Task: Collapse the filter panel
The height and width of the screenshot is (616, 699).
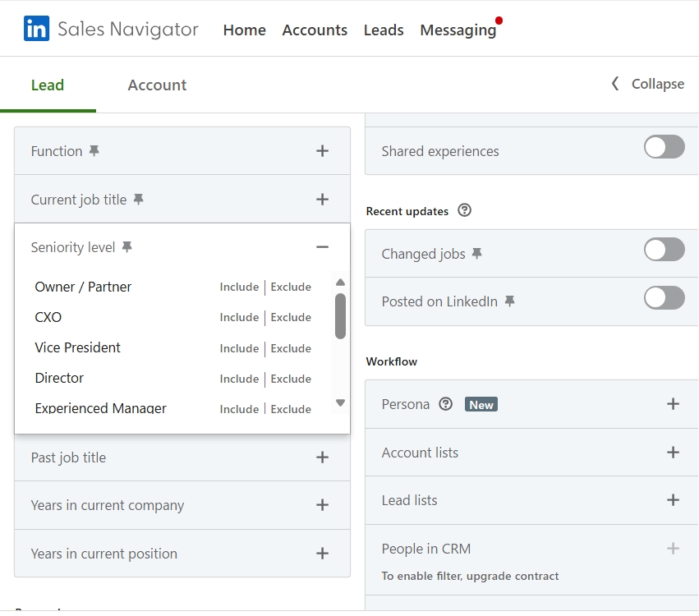Action: 648,84
